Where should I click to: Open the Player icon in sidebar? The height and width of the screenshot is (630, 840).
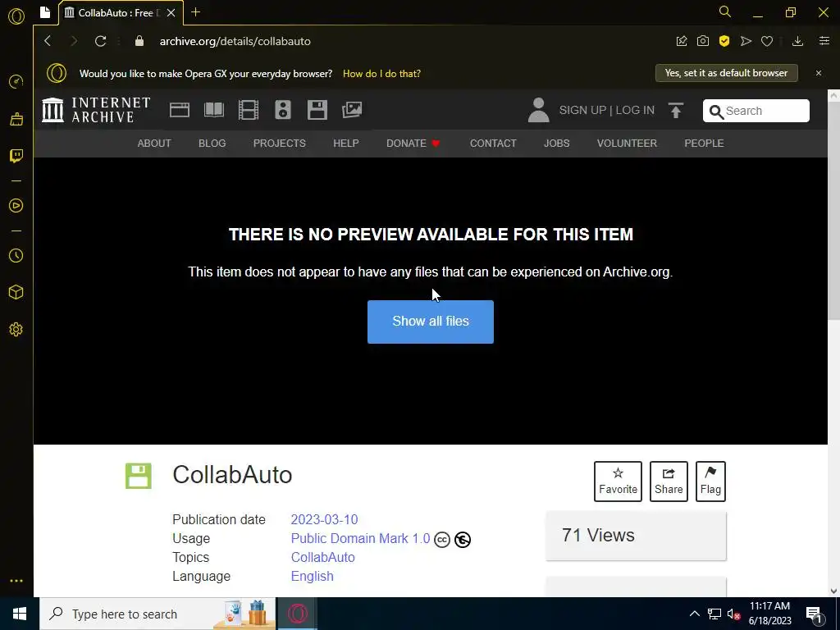pyautogui.click(x=16, y=206)
